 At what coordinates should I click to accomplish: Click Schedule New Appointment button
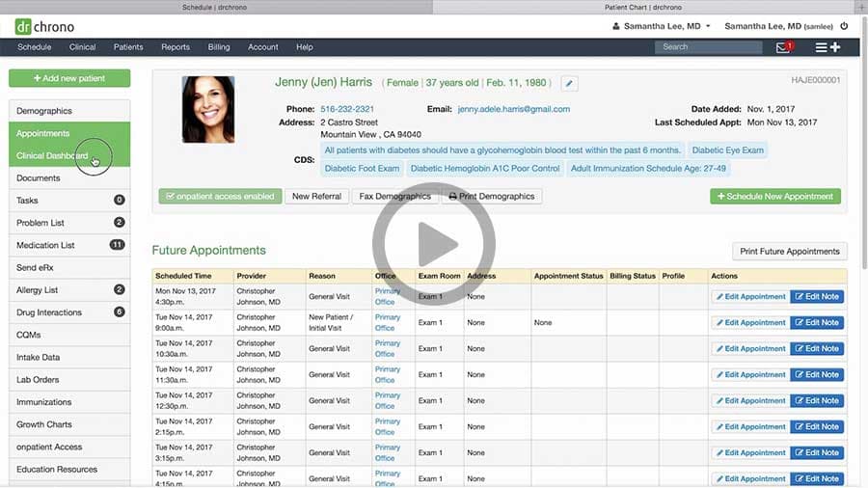tap(775, 197)
